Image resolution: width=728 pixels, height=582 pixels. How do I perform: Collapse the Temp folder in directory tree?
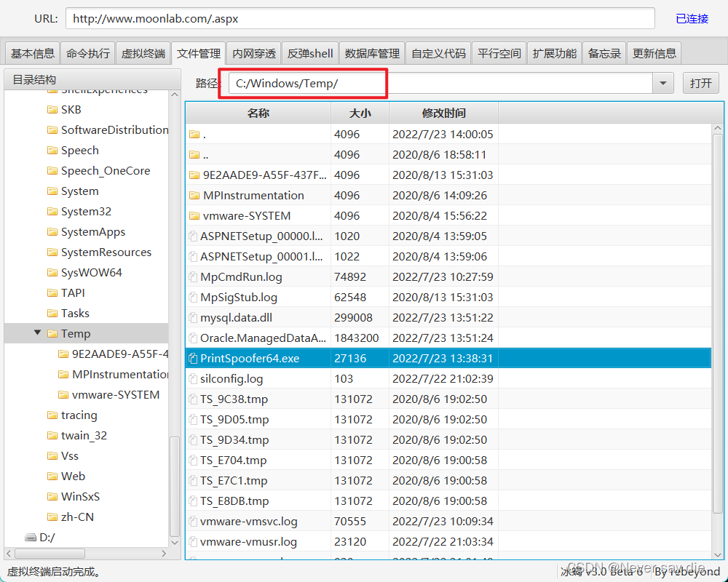click(x=38, y=333)
